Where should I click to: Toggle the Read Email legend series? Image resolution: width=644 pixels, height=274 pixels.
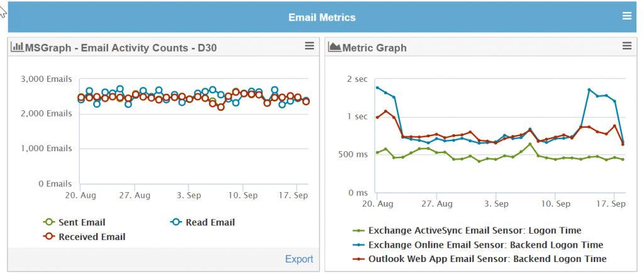(203, 222)
